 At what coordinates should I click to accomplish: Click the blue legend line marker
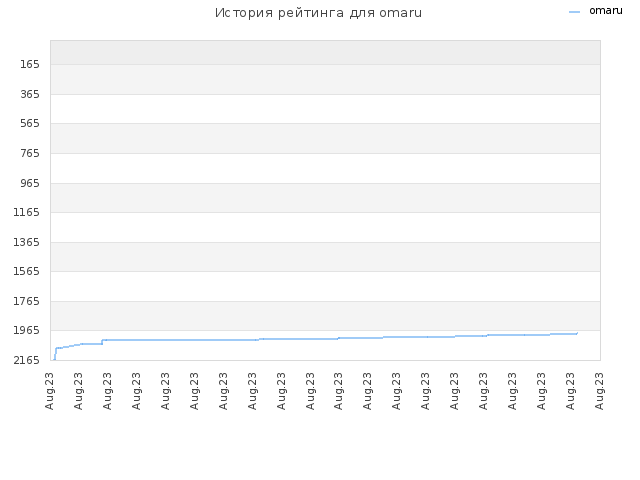click(x=574, y=12)
